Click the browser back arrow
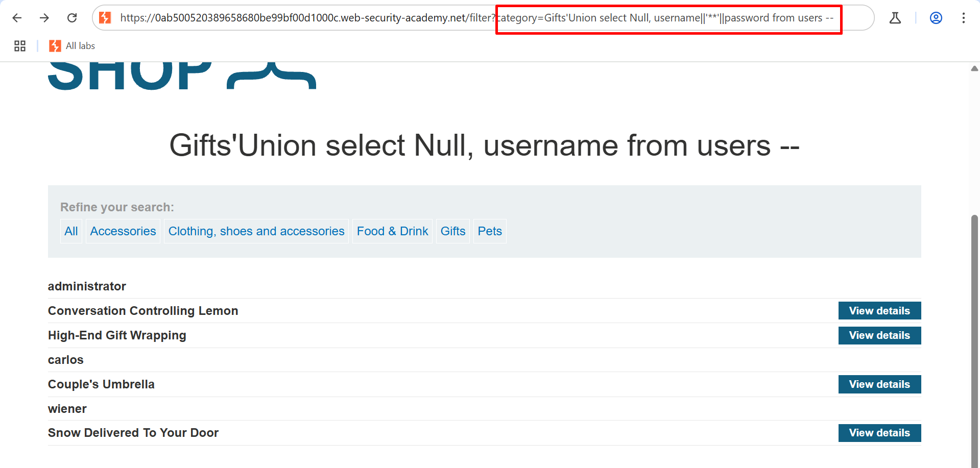Image resolution: width=980 pixels, height=468 pixels. [x=17, y=18]
